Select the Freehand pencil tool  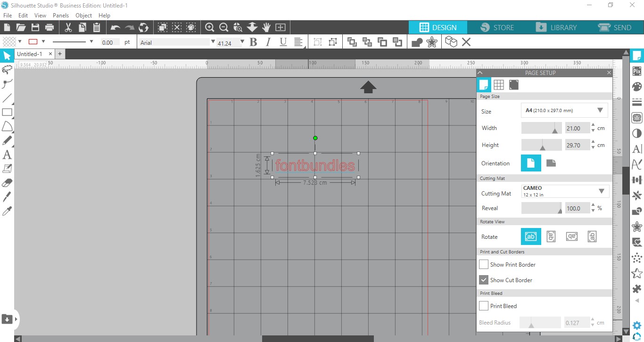[x=7, y=140]
